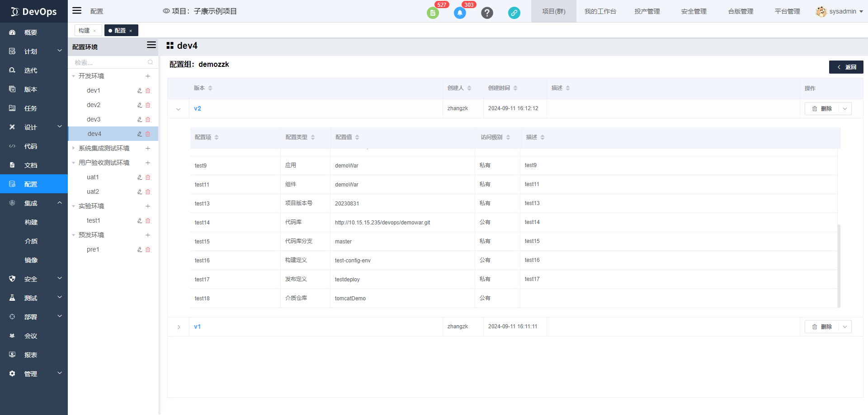Viewport: 868px width, 415px height.
Task: Open the blue bell notifications icon
Action: coord(460,13)
